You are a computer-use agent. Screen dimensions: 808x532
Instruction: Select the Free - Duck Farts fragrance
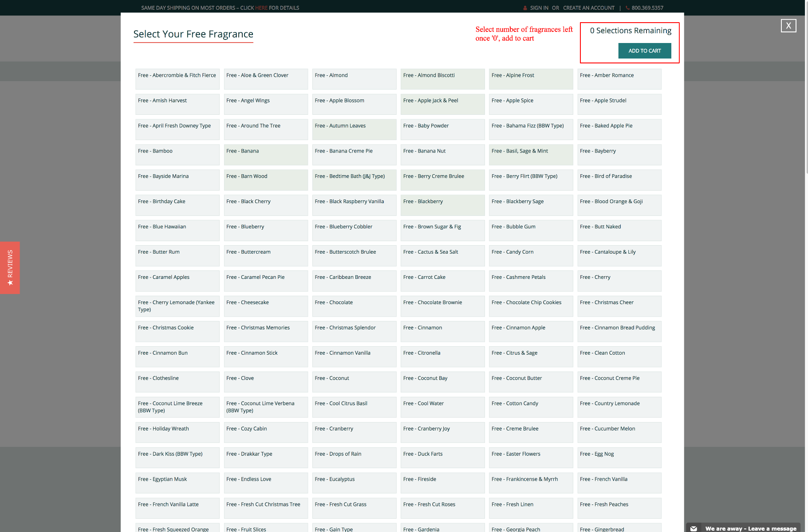coord(442,458)
